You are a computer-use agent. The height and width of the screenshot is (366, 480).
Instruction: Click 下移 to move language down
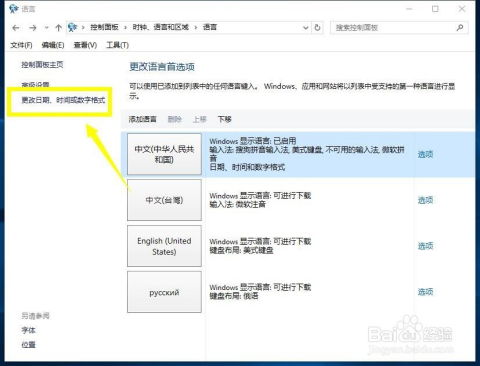click(x=225, y=119)
